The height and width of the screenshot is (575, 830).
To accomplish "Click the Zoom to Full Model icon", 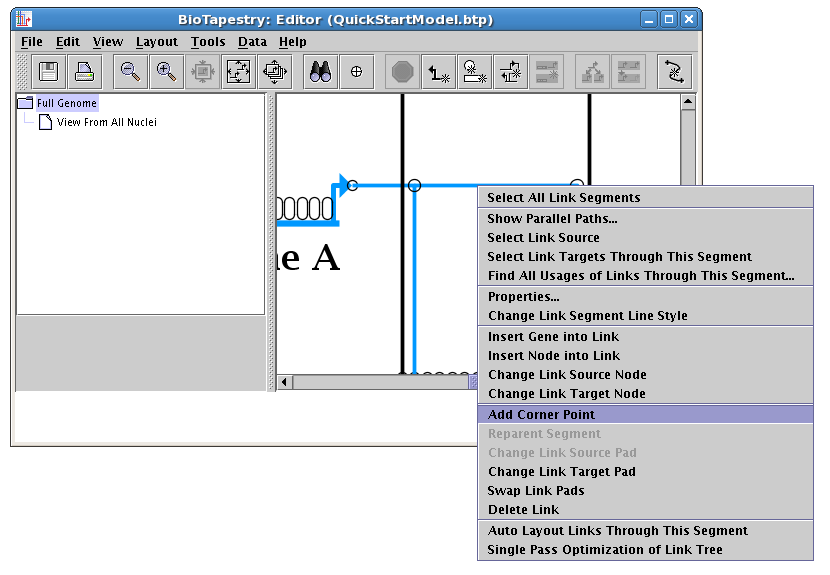I will pyautogui.click(x=238, y=71).
